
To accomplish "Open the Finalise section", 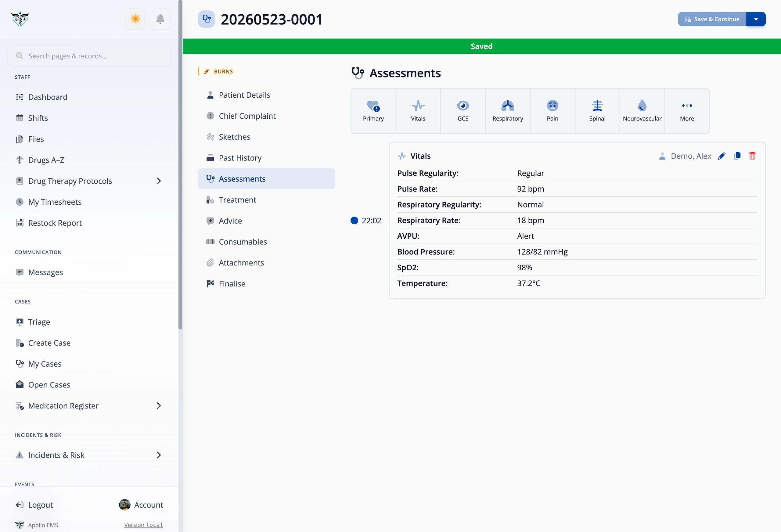I will click(267, 284).
